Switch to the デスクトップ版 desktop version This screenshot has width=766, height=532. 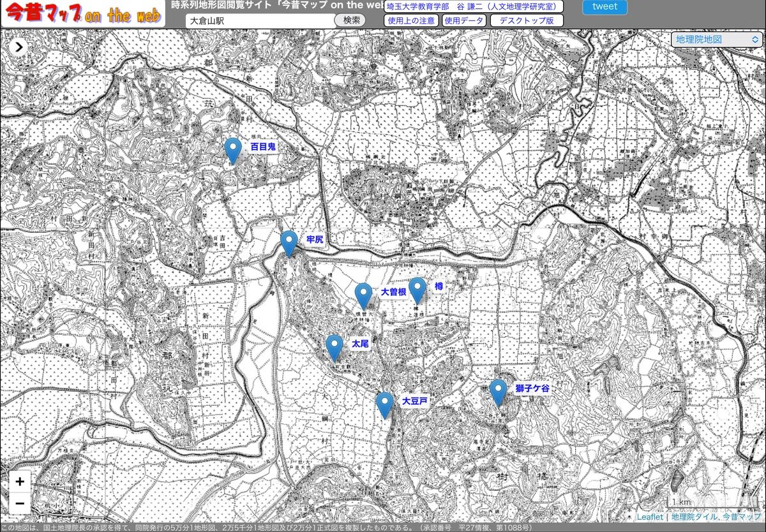527,20
